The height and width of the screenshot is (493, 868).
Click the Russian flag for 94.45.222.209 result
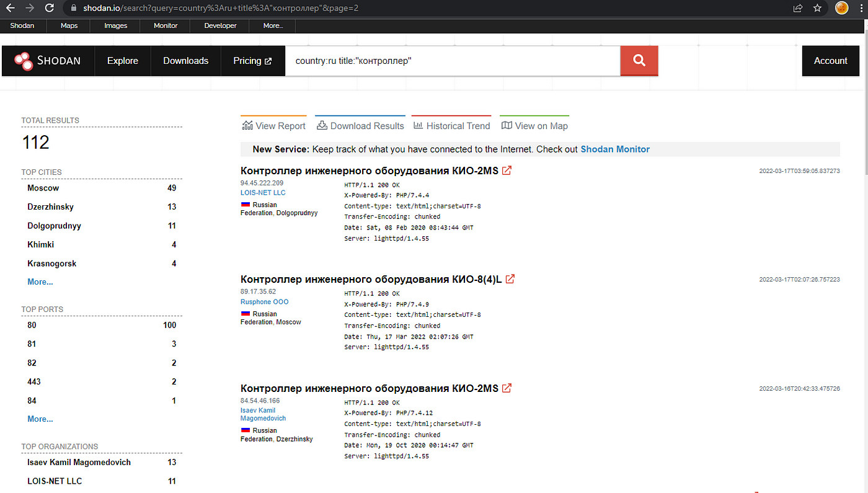coord(245,205)
